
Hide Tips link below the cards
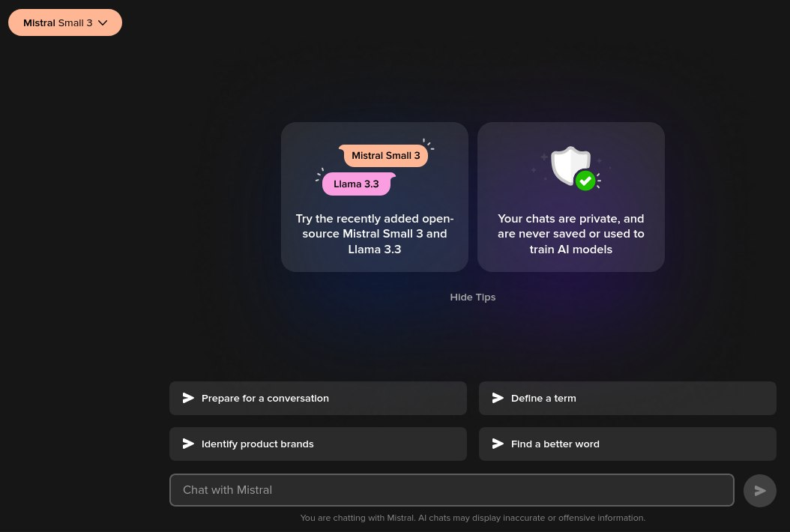point(473,297)
